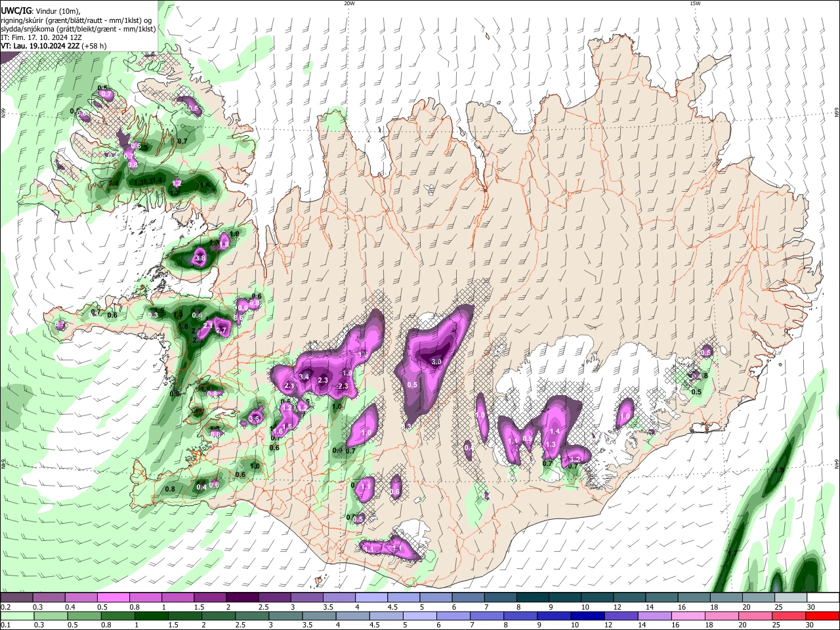Click the 'VT: Lau. 19.10.2024 22Z (+58 h)' line

[54, 46]
